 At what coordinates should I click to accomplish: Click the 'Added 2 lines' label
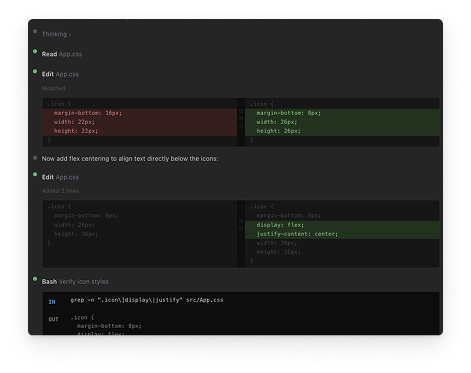pos(60,191)
